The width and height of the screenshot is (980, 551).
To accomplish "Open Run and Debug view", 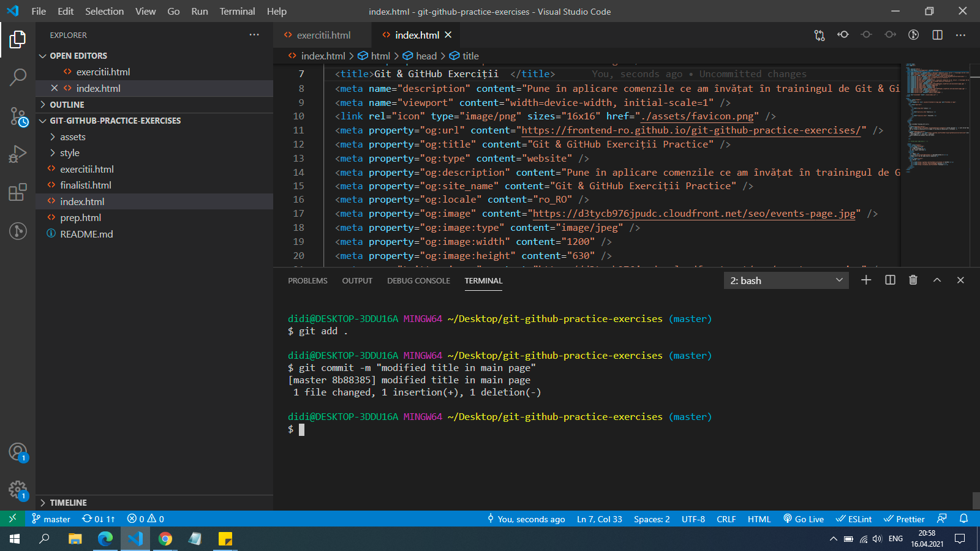I will tap(18, 154).
